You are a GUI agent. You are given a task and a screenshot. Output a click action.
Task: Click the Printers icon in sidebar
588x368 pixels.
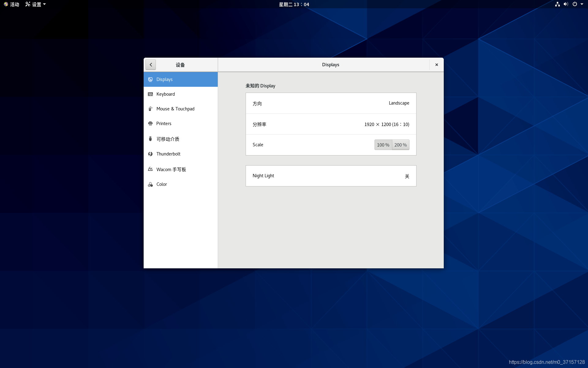[x=150, y=124]
